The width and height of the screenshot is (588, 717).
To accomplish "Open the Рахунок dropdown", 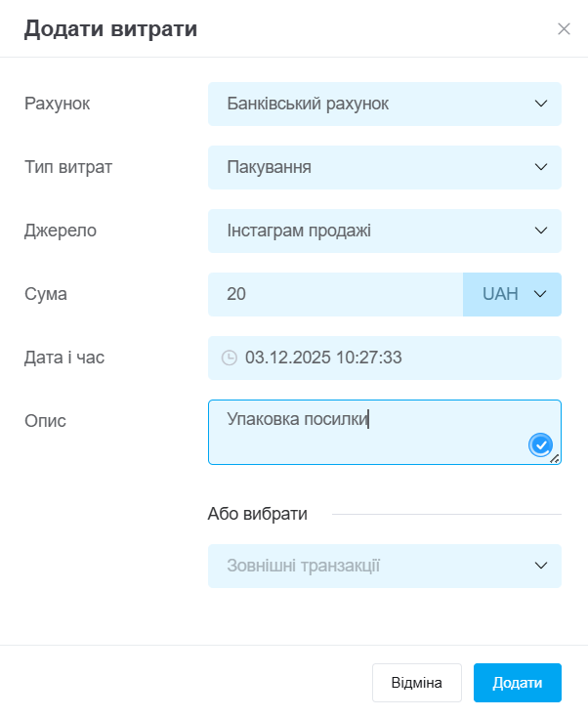I will pos(384,104).
